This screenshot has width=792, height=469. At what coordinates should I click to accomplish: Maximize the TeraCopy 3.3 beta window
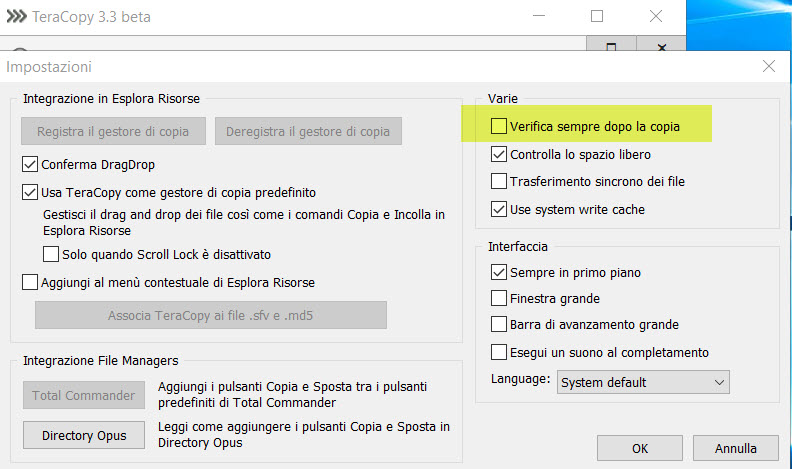tap(597, 16)
